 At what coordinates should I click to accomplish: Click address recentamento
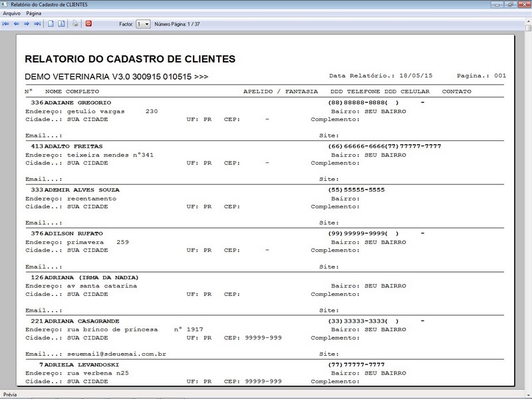click(92, 199)
